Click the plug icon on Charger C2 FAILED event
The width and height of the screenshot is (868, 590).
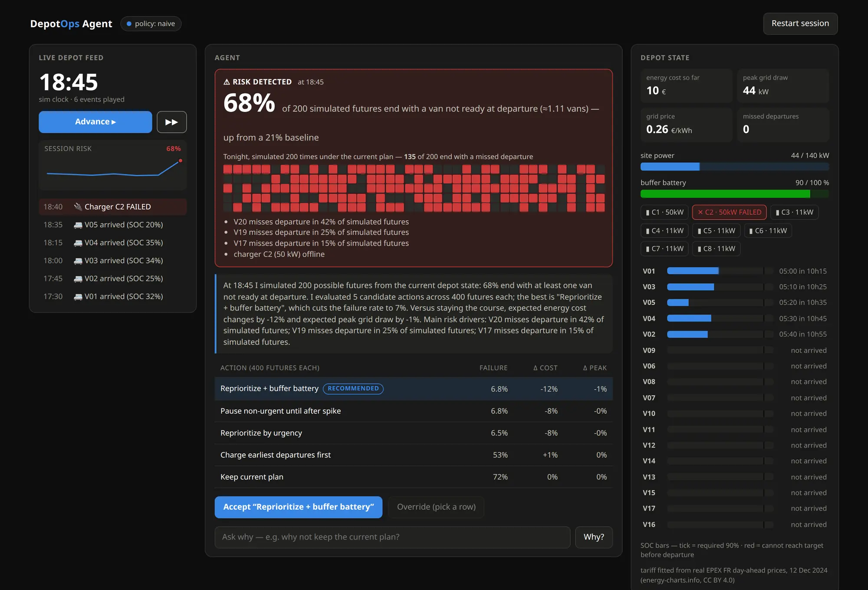pyautogui.click(x=78, y=206)
